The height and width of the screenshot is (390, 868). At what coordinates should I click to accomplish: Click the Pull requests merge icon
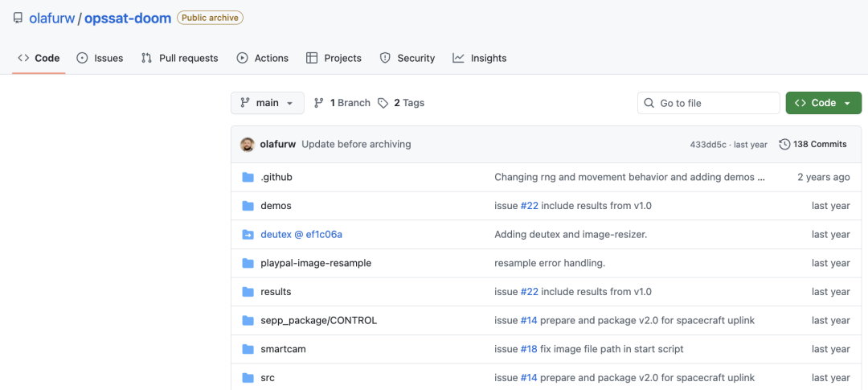point(147,58)
